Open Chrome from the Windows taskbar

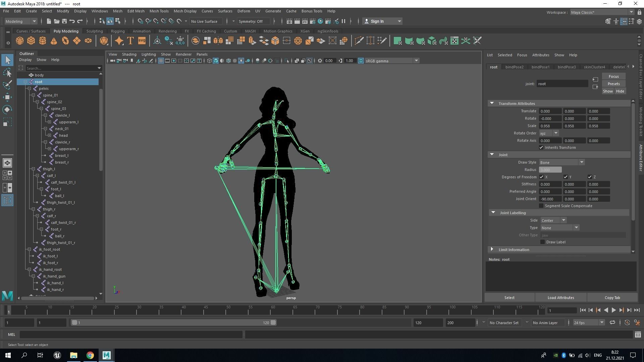(x=90, y=355)
